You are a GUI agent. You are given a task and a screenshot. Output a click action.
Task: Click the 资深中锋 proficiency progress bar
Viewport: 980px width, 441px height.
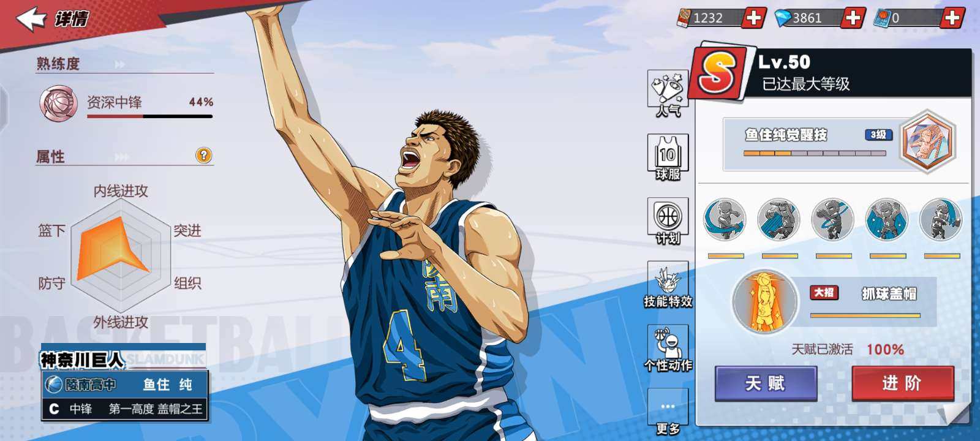(x=149, y=116)
